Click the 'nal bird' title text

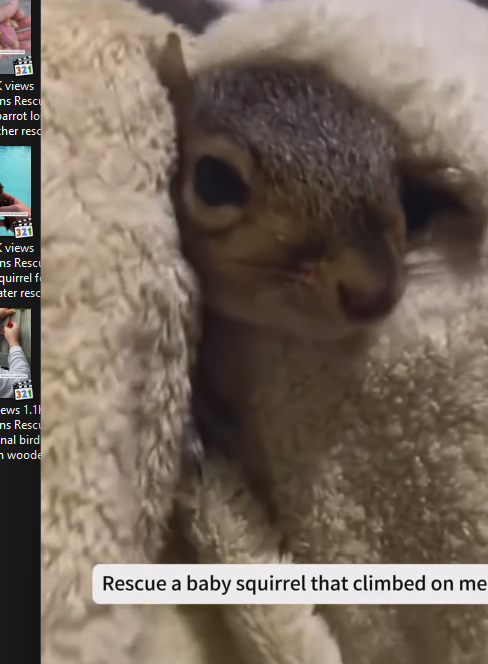pos(20,440)
